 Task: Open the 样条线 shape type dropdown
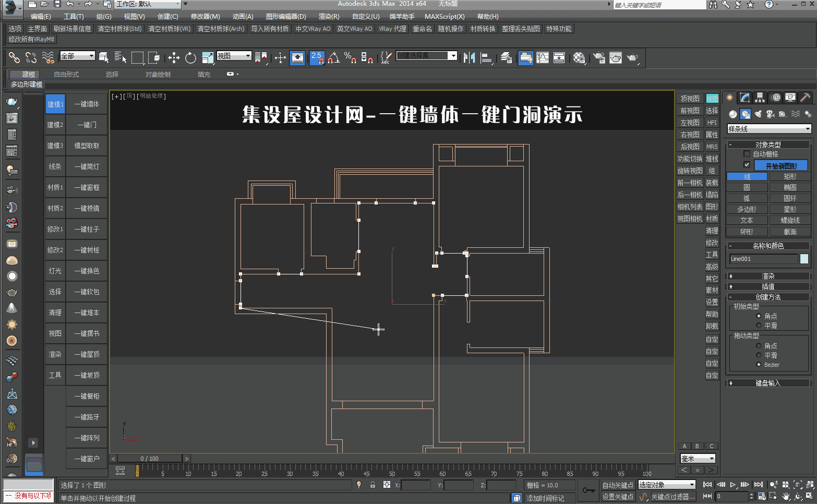(770, 128)
